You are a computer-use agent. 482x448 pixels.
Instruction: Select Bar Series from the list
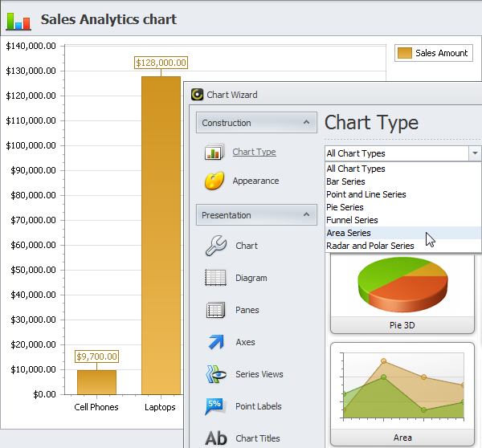click(345, 181)
